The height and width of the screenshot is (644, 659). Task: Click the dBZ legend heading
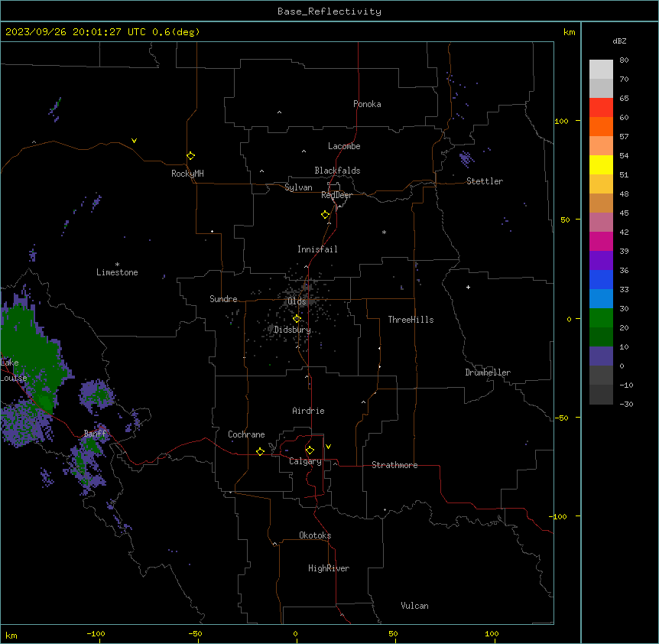[x=619, y=41]
